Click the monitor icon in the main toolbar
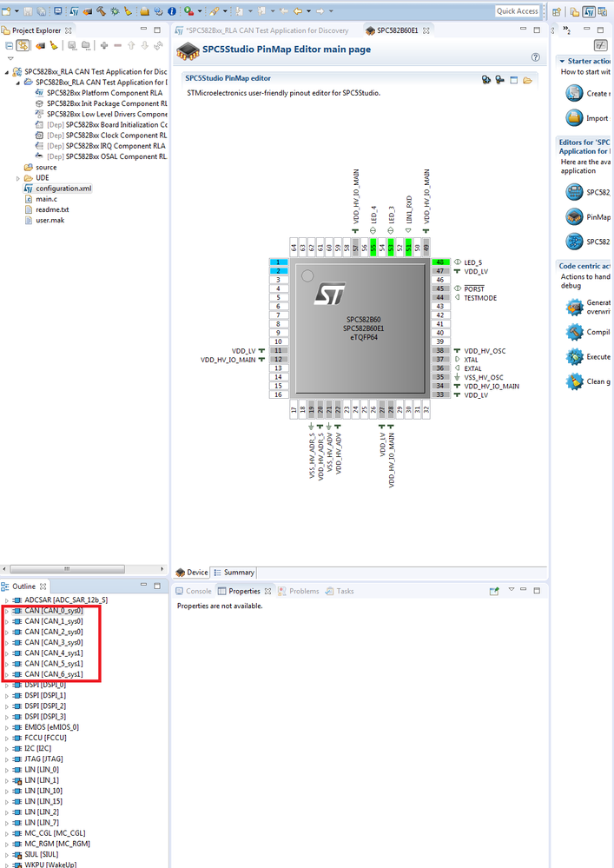The width and height of the screenshot is (614, 868). [x=57, y=11]
